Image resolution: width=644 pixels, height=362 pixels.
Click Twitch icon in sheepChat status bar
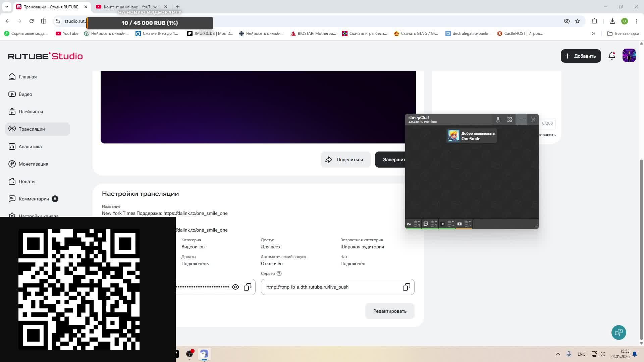click(x=426, y=224)
